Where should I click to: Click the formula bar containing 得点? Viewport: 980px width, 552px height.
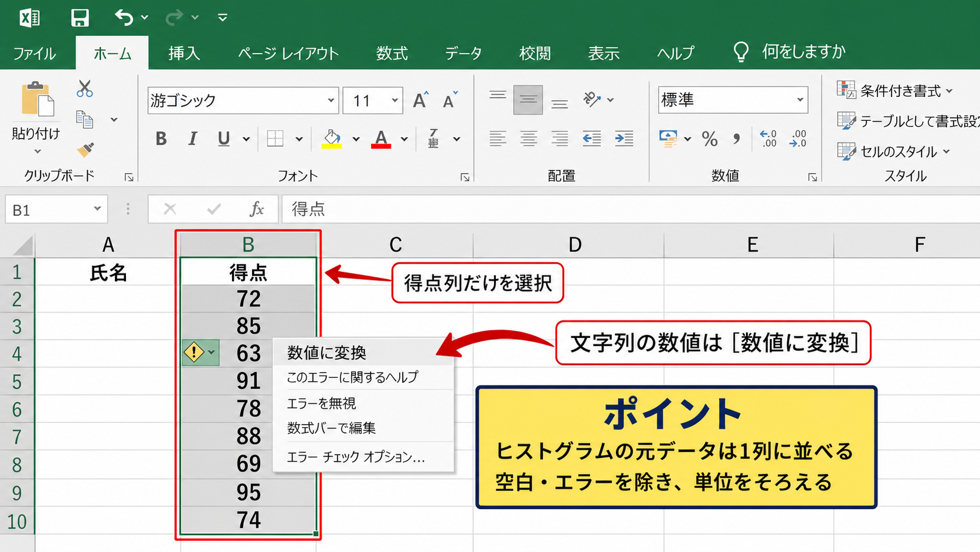click(x=631, y=209)
